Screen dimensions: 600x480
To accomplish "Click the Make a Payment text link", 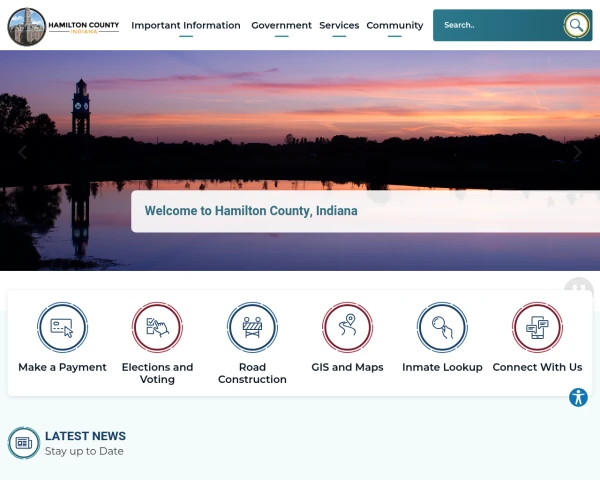I will [62, 367].
